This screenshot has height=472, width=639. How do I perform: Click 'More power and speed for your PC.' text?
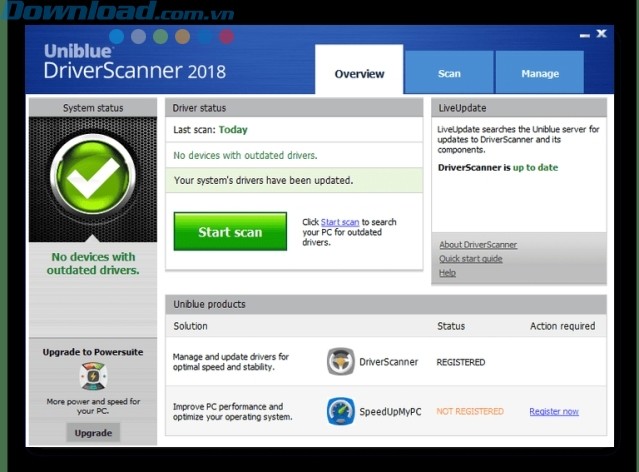pos(93,406)
